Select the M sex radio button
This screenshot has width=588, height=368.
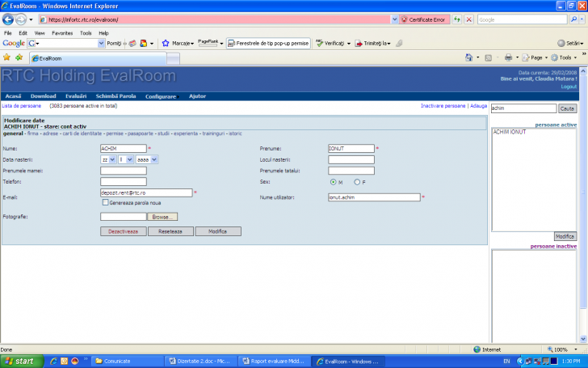point(333,182)
